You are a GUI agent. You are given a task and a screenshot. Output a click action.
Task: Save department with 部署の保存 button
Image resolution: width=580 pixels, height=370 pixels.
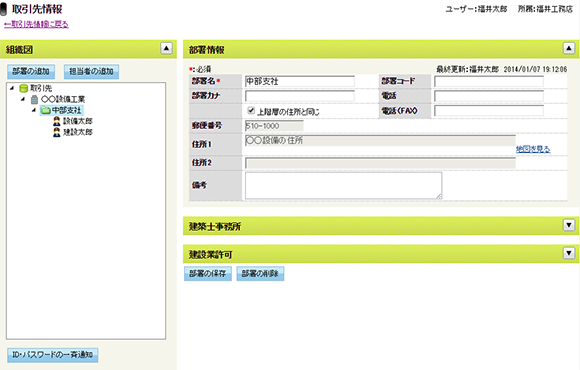[x=208, y=274]
